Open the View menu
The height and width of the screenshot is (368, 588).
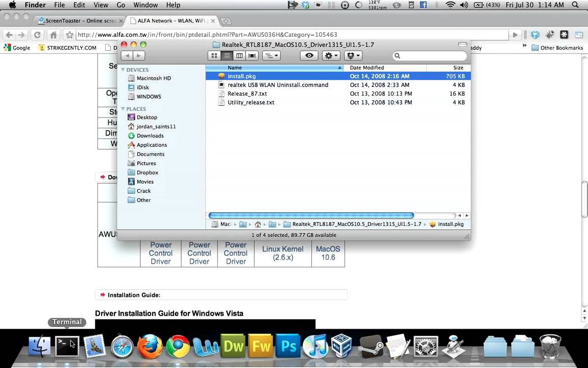tap(101, 5)
